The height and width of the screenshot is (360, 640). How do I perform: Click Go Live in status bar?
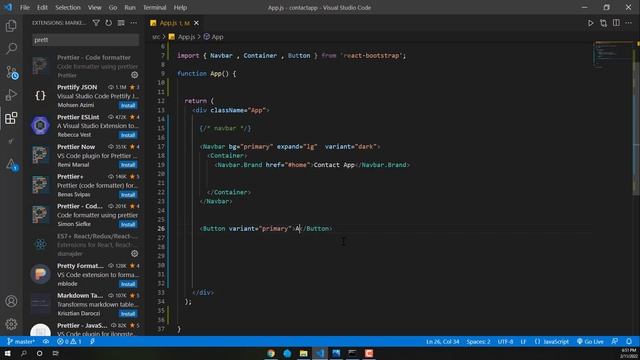[590, 342]
